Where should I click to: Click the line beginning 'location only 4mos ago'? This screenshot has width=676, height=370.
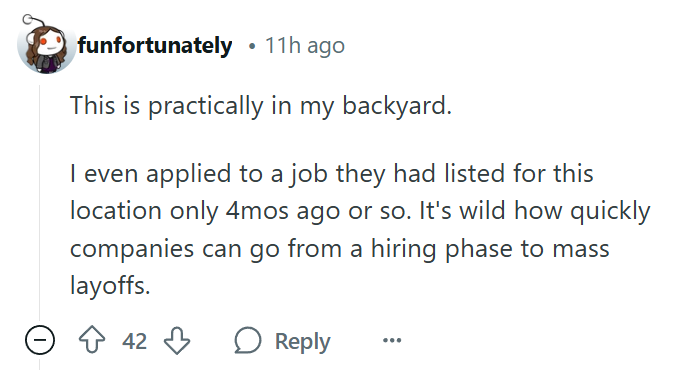(x=360, y=211)
